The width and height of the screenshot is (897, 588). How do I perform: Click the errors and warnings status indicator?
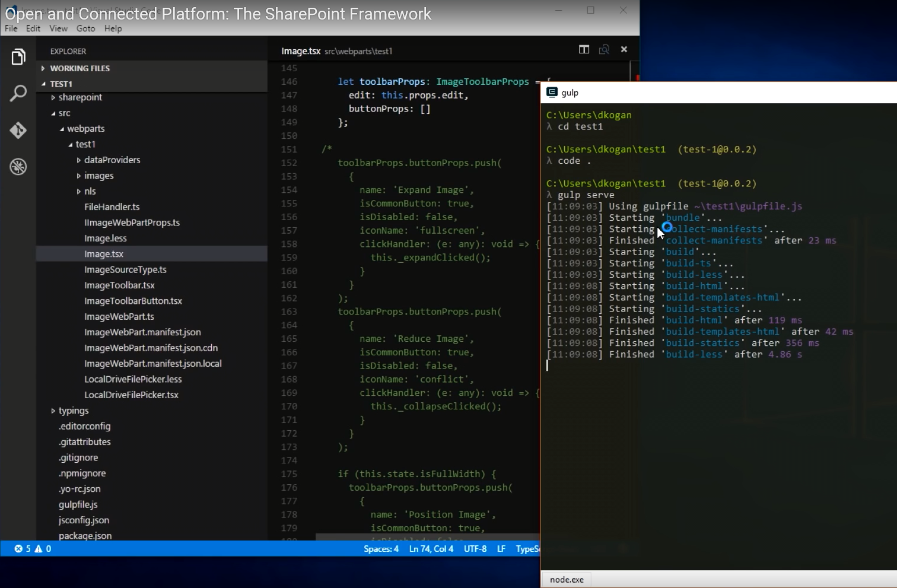point(33,549)
